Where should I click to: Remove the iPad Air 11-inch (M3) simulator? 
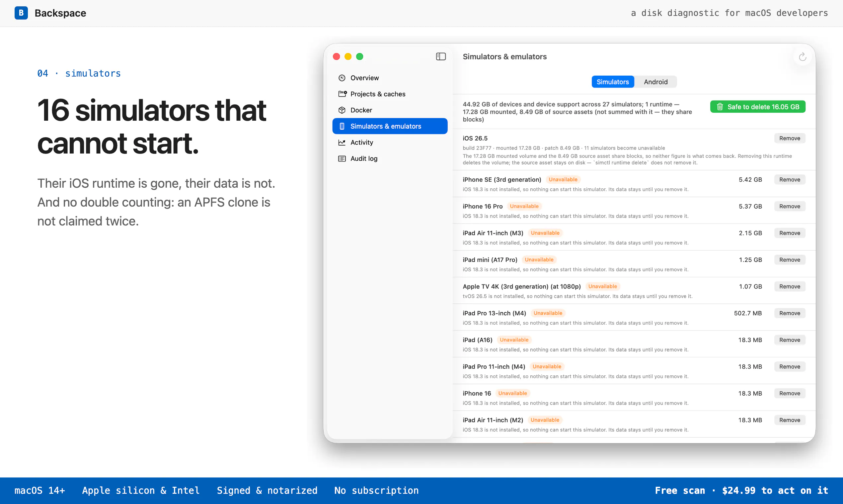click(790, 233)
